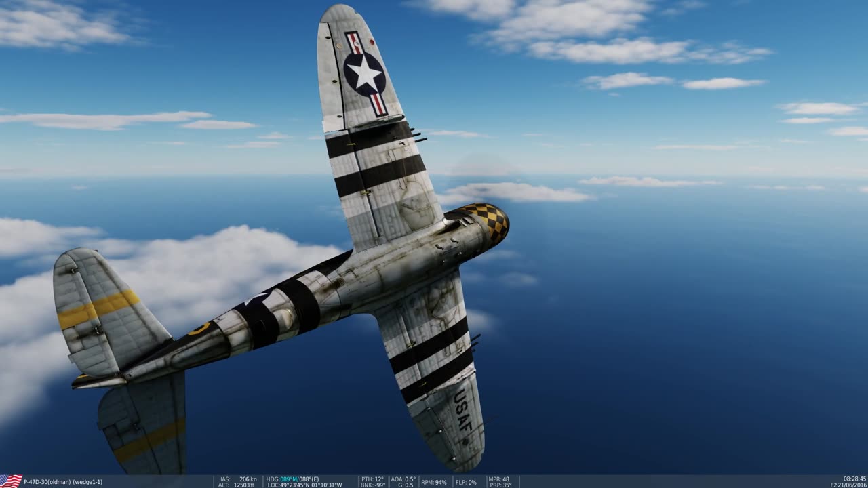This screenshot has height=488, width=868.
Task: Select the aircraft name P-47D-30(oldman) (wedge1-1)
Action: 63,482
